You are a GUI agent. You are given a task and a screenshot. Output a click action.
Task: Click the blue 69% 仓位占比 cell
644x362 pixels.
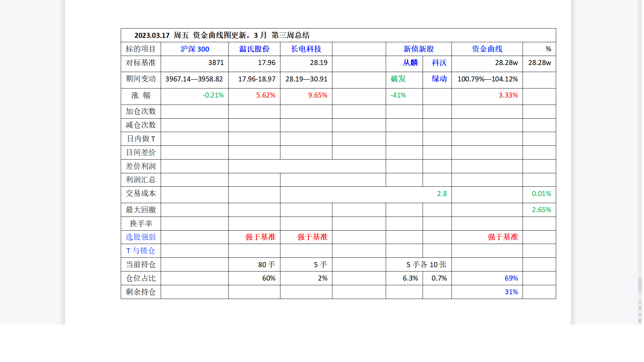tap(511, 278)
